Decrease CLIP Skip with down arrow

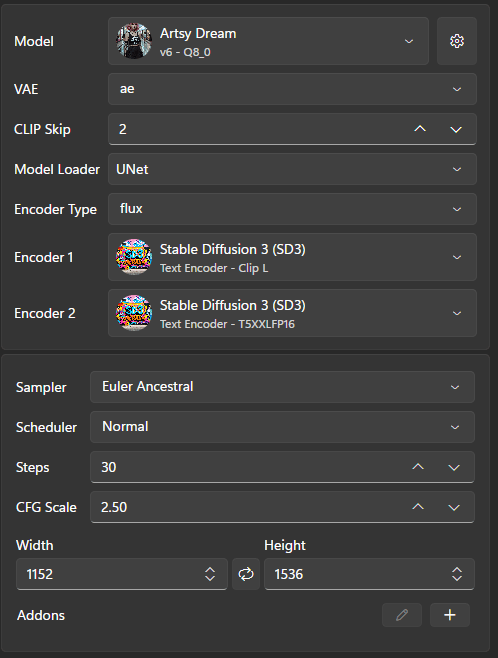point(456,129)
